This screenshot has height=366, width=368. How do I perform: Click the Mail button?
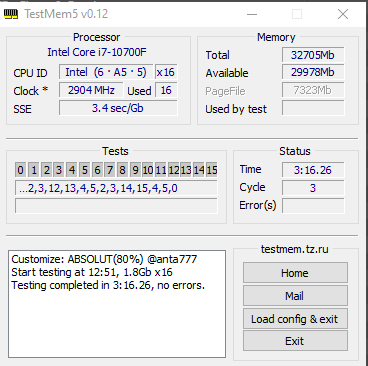pyautogui.click(x=295, y=296)
